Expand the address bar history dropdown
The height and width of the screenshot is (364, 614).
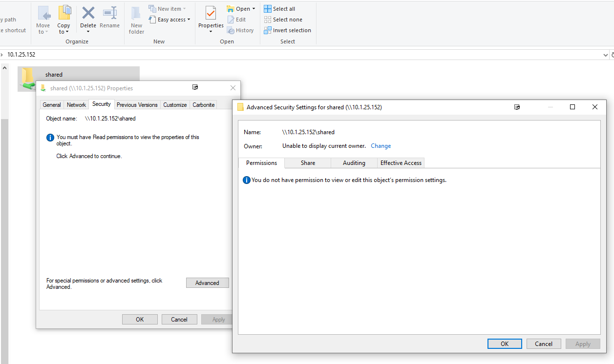click(606, 55)
